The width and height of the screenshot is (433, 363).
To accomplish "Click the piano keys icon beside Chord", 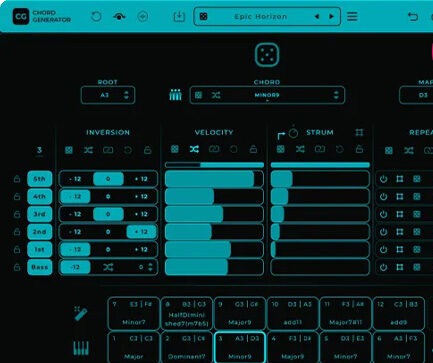I will click(x=175, y=95).
